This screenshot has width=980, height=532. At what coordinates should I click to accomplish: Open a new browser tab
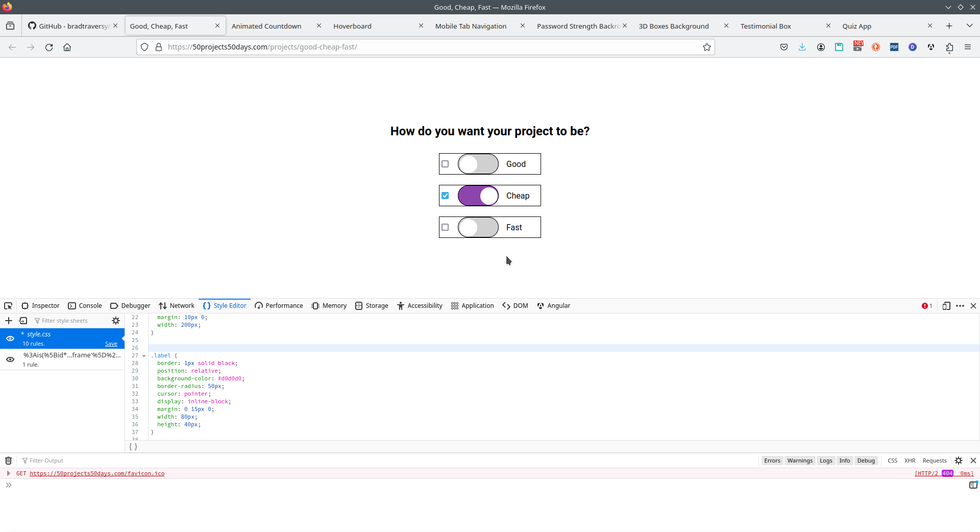(x=949, y=26)
